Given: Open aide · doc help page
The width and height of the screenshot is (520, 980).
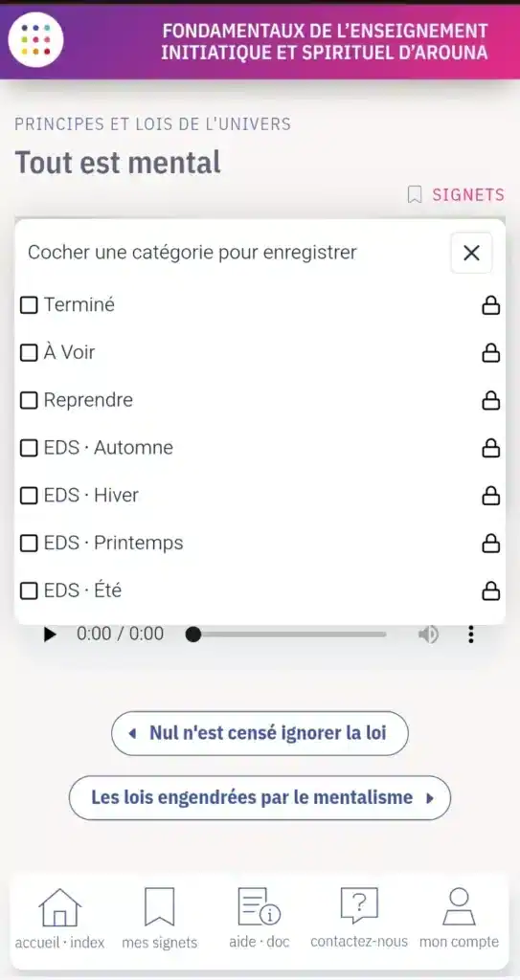Looking at the screenshot, I should (x=260, y=918).
